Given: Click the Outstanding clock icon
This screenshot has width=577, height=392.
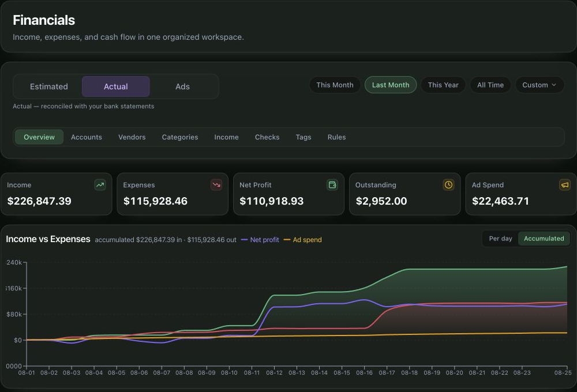Looking at the screenshot, I should click(448, 185).
